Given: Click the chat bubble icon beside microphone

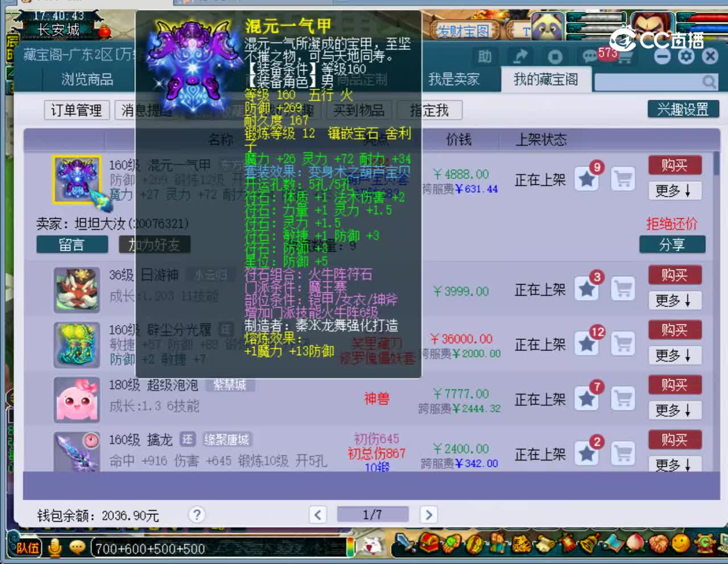Looking at the screenshot, I should point(77,548).
